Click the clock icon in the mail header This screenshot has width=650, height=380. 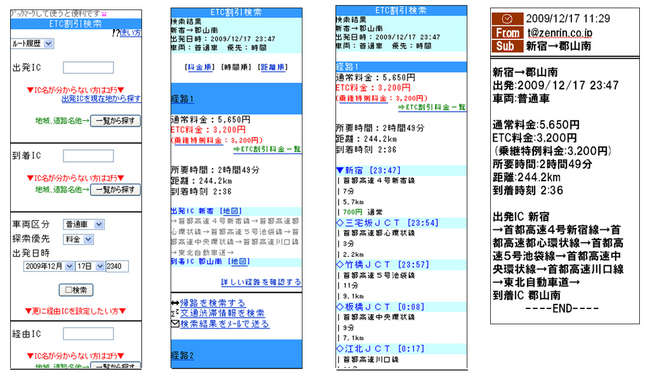point(507,19)
